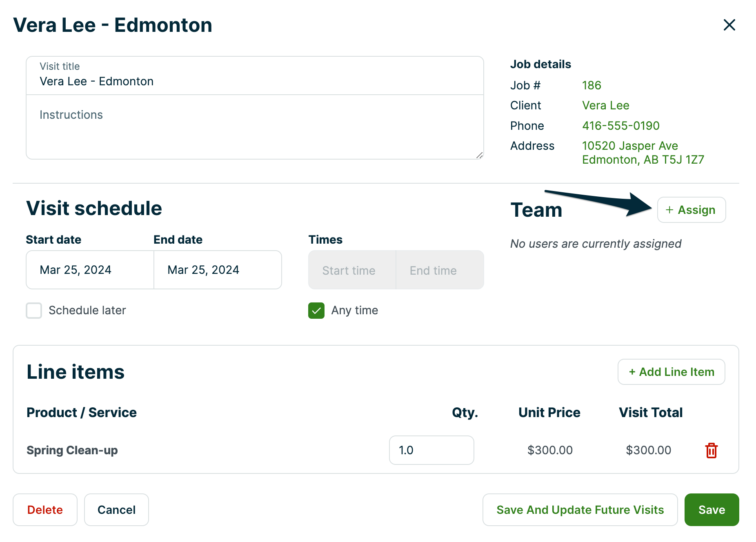
Task: Click the Assign team button
Action: click(691, 210)
